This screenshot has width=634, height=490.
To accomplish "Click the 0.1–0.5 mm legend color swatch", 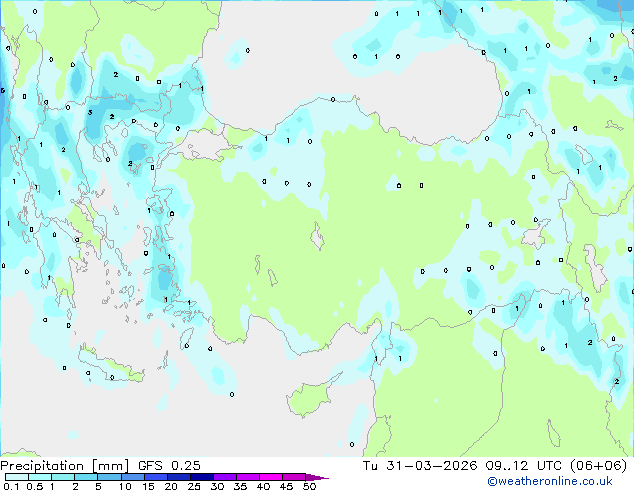I will pos(17,477).
